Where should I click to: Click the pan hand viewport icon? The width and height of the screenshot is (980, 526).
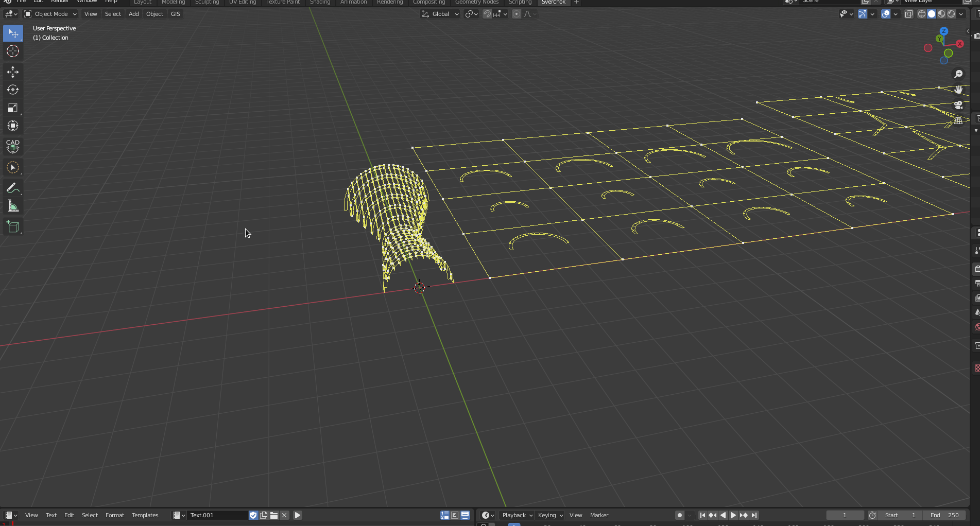(x=958, y=90)
